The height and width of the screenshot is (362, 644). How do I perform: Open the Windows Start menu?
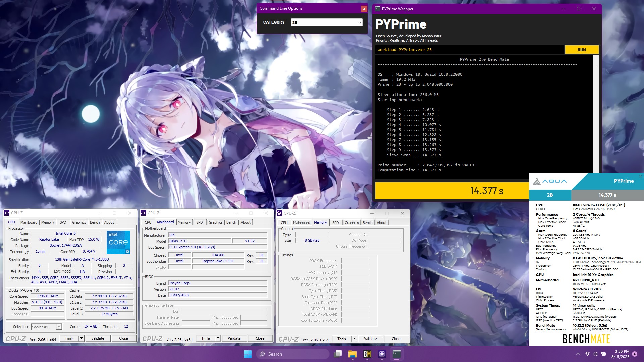point(248,354)
